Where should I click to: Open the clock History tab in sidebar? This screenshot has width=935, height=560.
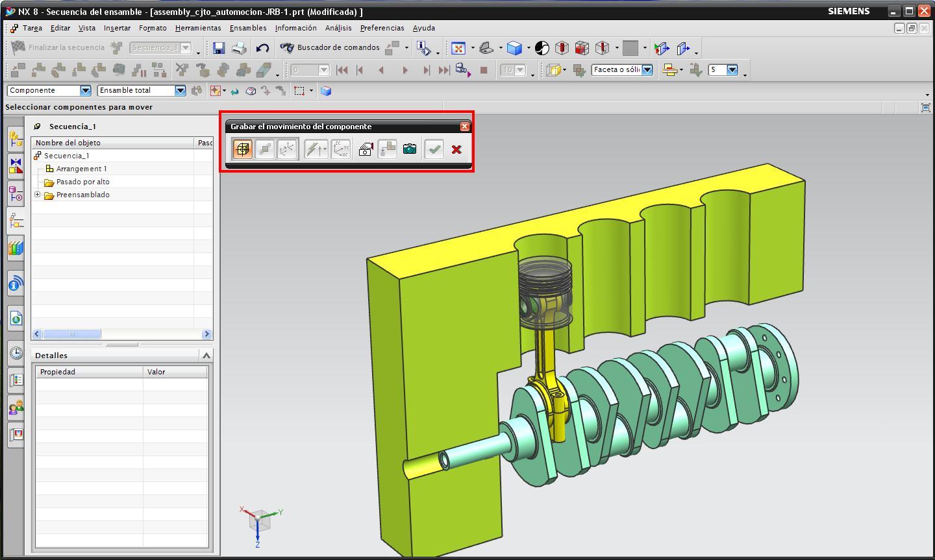[16, 353]
